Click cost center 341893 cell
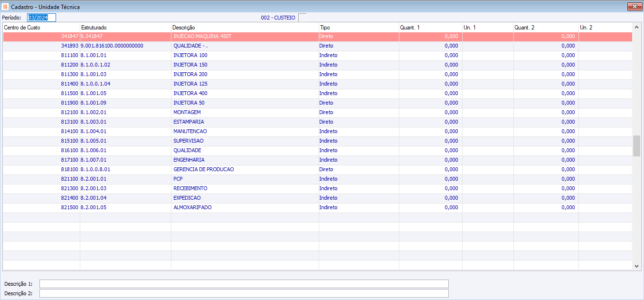Viewport: 644px width, 300px height. (41, 46)
